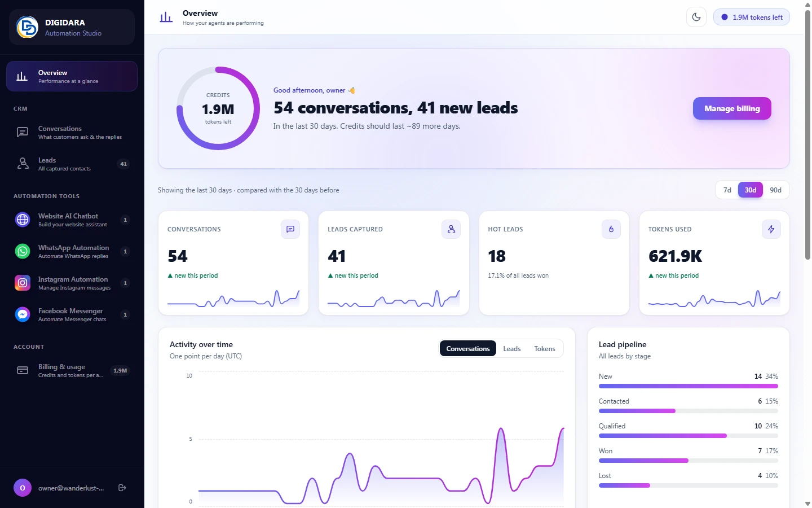Click the Leads count badge 41
The height and width of the screenshot is (508, 812).
click(123, 164)
